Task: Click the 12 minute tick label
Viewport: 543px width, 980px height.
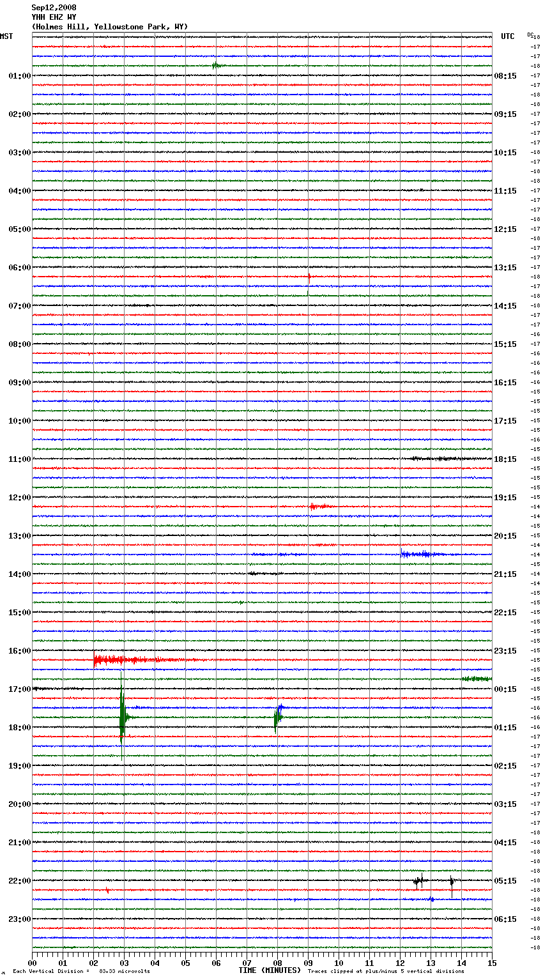Action: click(400, 963)
